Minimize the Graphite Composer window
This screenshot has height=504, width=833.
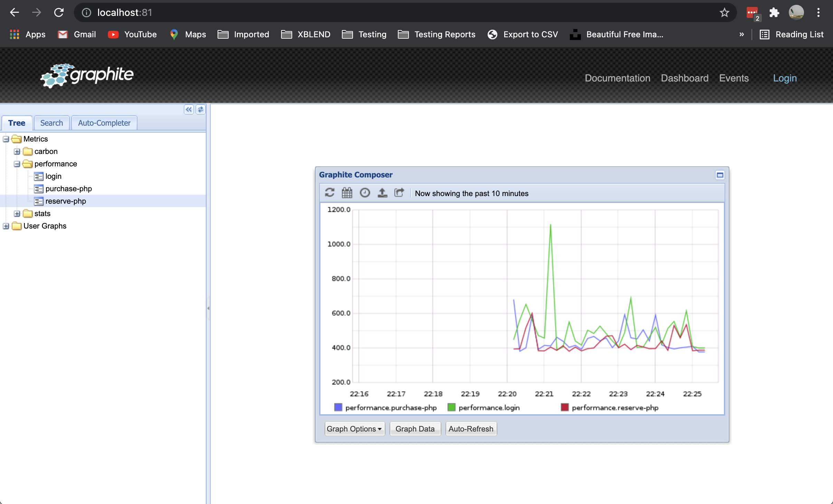pos(720,175)
